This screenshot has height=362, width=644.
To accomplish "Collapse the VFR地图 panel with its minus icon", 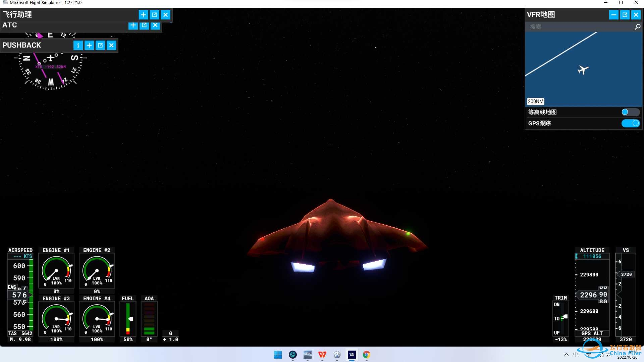I will click(613, 15).
